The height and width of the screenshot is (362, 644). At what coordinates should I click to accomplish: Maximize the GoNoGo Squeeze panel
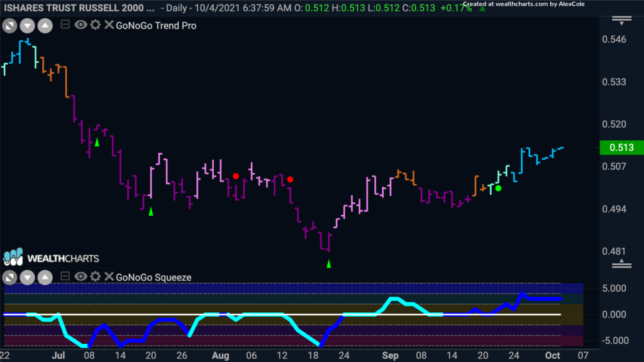(x=9, y=277)
